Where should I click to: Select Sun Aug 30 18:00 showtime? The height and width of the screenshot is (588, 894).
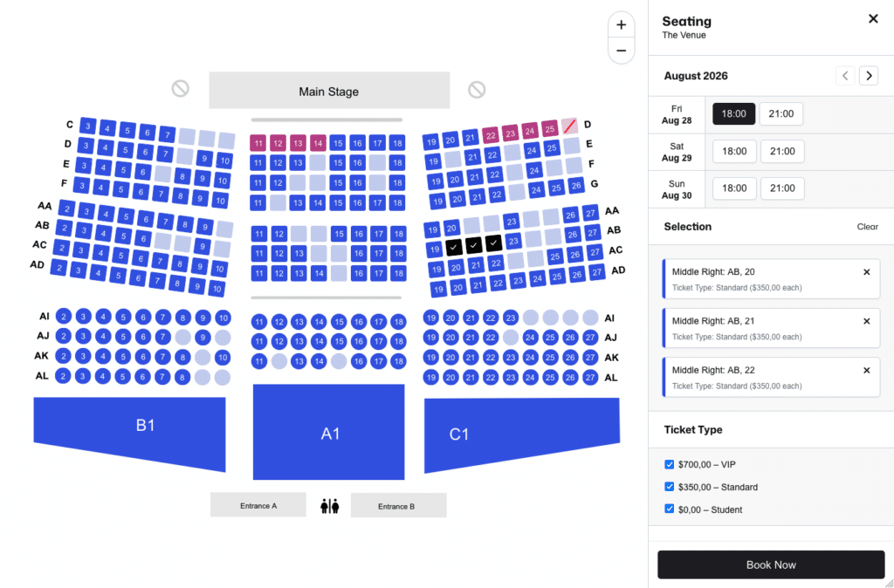734,188
